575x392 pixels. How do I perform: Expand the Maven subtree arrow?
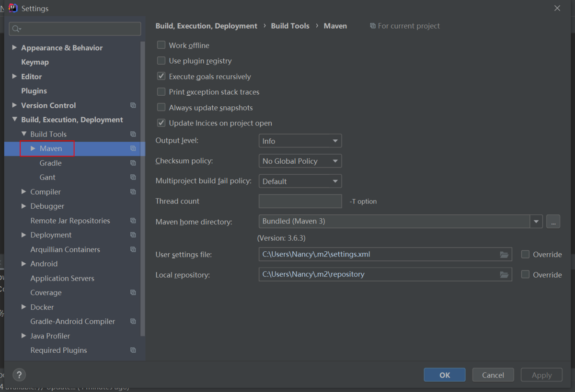(x=33, y=148)
